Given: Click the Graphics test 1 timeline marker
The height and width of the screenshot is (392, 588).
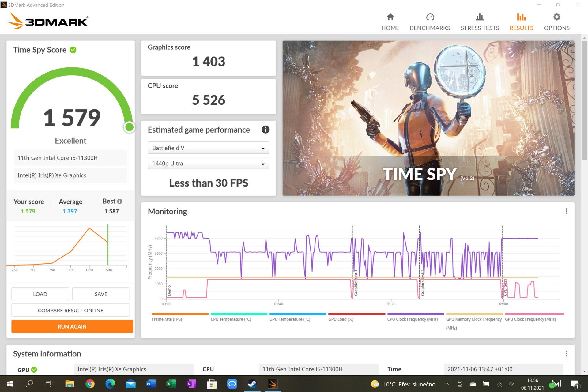Looking at the screenshot, I should click(356, 283).
